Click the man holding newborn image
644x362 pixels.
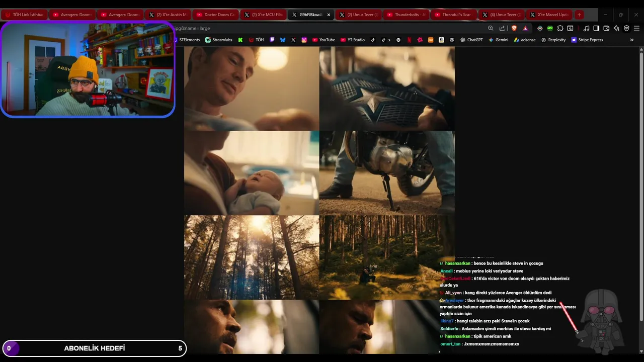252,173
